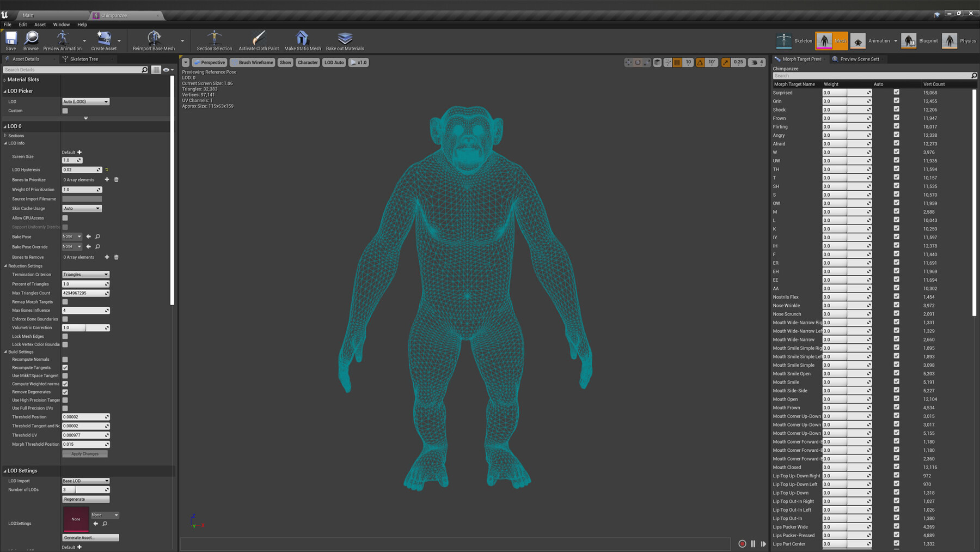Open the Termination Criterion dropdown

click(85, 274)
